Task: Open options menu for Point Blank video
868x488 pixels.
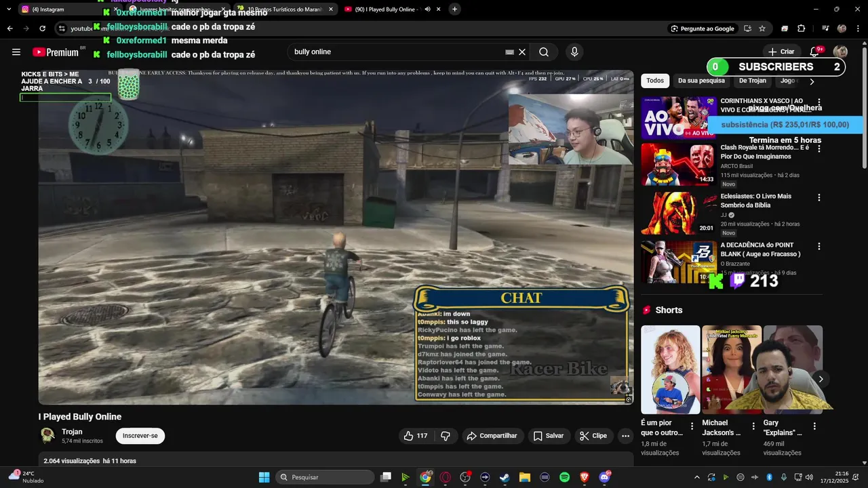Action: coord(818,247)
